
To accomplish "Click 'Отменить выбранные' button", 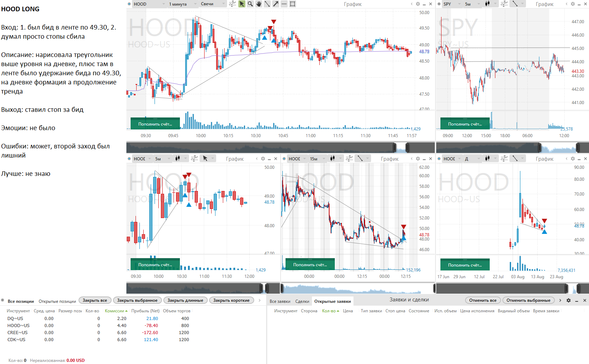I will pyautogui.click(x=528, y=300).
